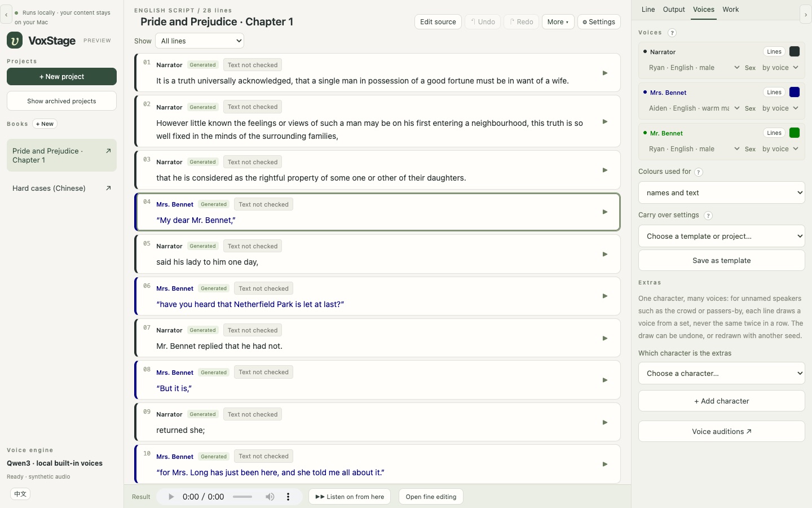Viewport: 812px width, 508px height.
Task: Show Narrator Lines
Action: click(774, 51)
